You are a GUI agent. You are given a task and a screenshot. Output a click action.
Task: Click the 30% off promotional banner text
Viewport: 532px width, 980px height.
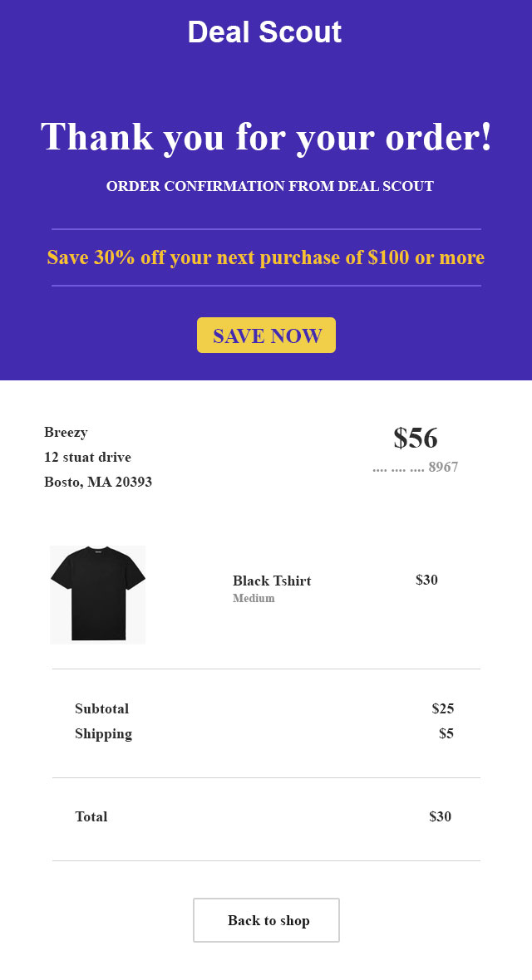[x=266, y=257]
